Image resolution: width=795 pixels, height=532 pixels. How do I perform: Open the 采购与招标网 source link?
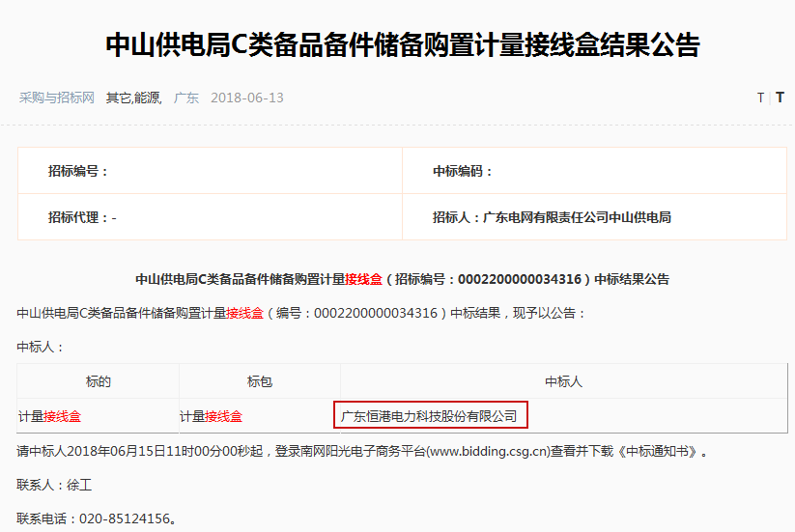tap(57, 98)
